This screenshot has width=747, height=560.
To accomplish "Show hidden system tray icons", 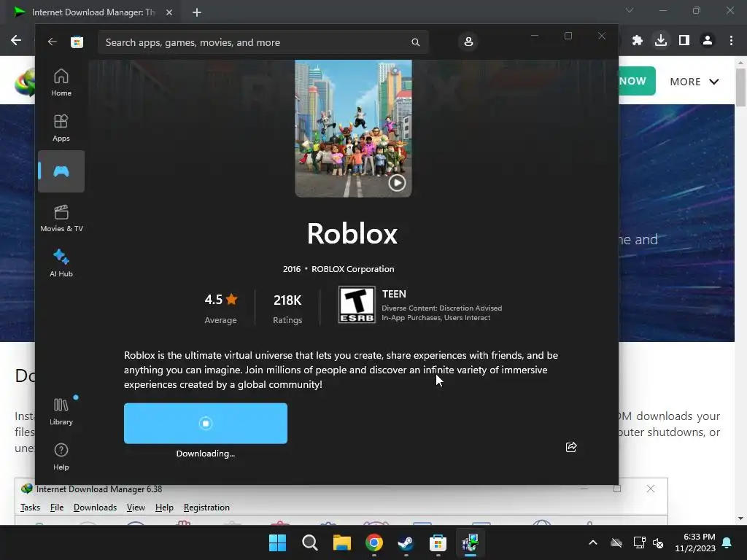I will [592, 542].
